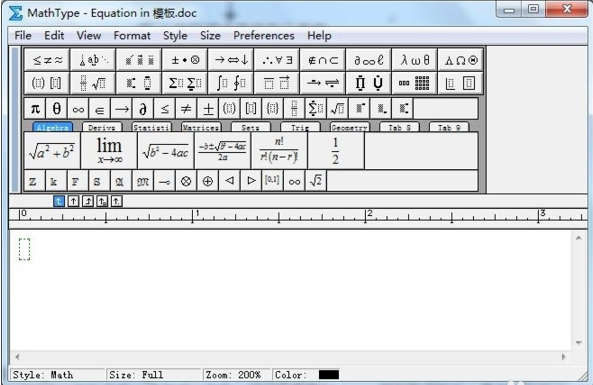Insert the square root of 2 expression
The image size is (593, 385).
316,181
